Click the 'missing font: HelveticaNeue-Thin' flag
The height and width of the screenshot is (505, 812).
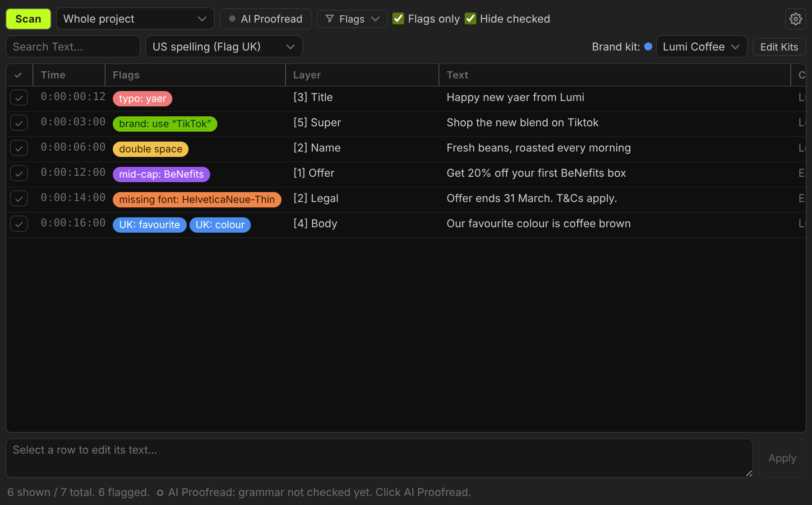(x=197, y=200)
